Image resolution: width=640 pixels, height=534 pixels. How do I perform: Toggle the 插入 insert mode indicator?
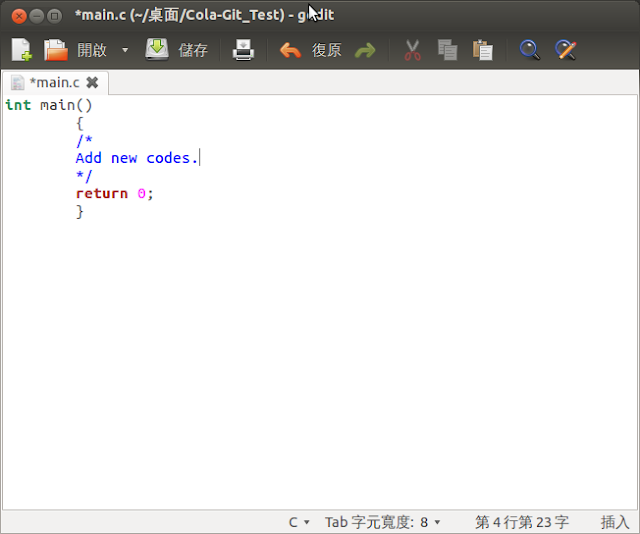[x=615, y=522]
